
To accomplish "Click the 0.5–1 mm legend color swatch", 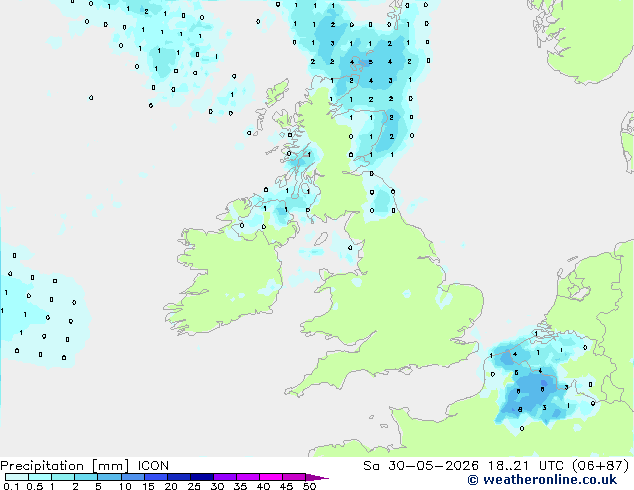I will pyautogui.click(x=40, y=477).
